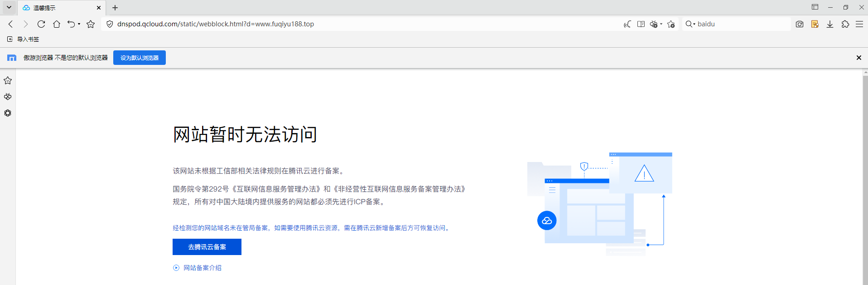The image size is (868, 285).
Task: Click the Maxthon logo in notification bar
Action: (x=12, y=58)
